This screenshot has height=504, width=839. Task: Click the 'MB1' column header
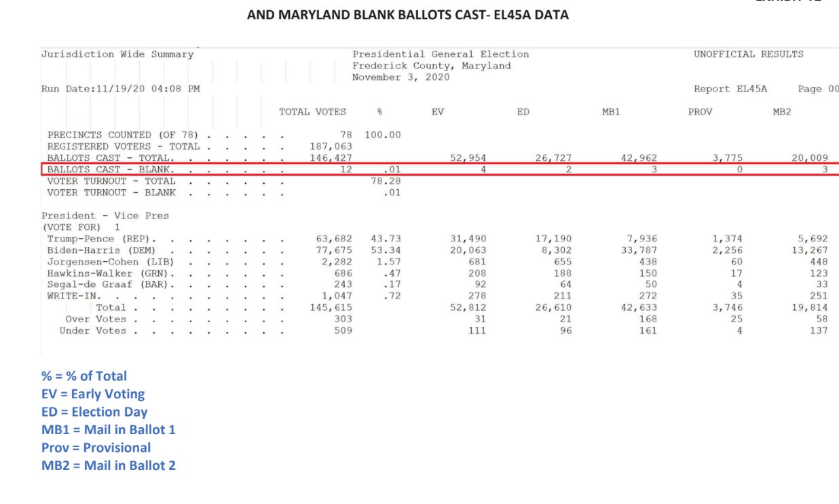coord(611,112)
